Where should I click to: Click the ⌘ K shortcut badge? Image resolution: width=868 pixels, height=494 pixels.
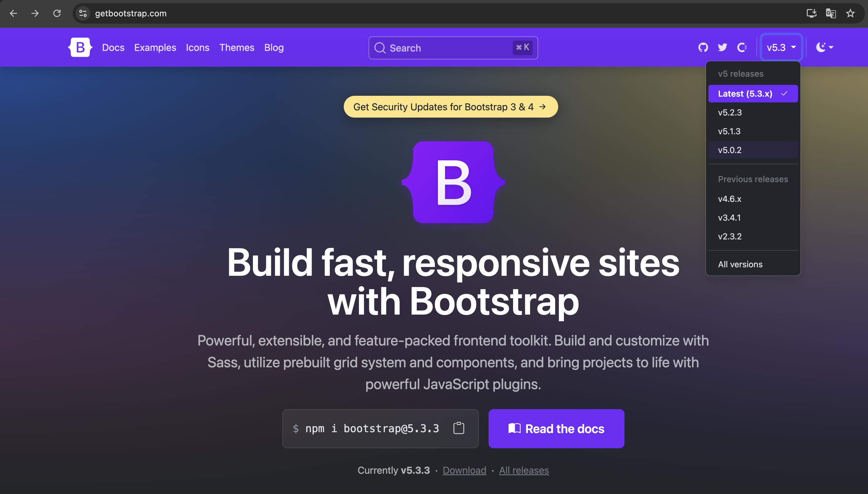pyautogui.click(x=522, y=48)
